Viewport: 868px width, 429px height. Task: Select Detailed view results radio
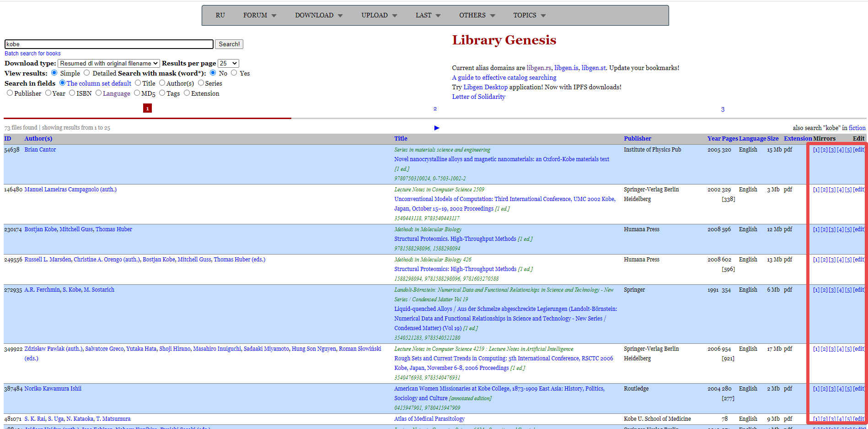tap(87, 73)
